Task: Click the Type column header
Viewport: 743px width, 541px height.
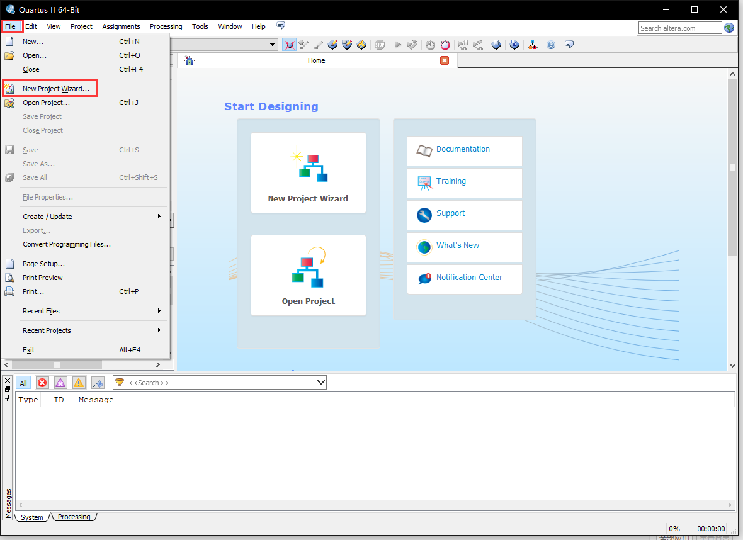Action: click(x=28, y=399)
